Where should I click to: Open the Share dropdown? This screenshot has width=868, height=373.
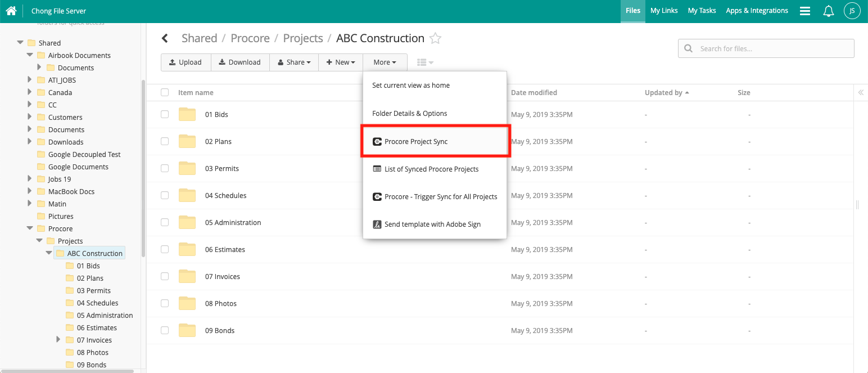click(x=293, y=62)
